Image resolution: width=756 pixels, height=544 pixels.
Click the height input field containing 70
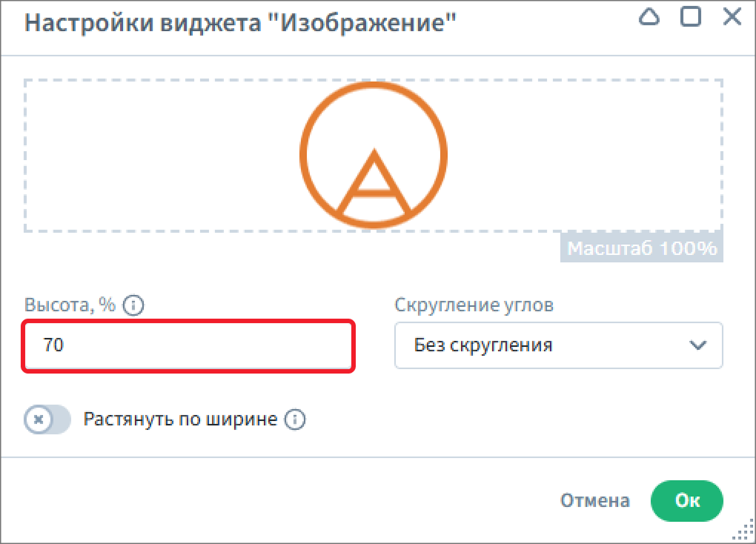click(188, 345)
